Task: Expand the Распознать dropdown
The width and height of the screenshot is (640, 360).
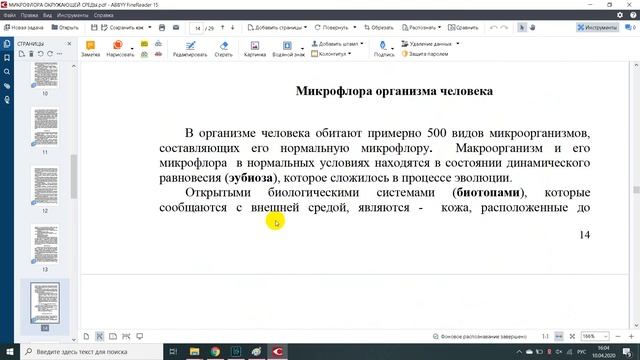Action: point(439,27)
